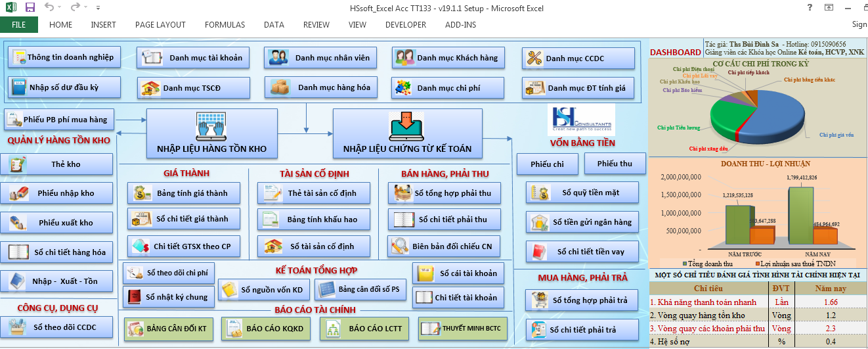Click the Biên bản đối chiếu CN magnifier icon
The width and height of the screenshot is (868, 349).
pos(400,247)
